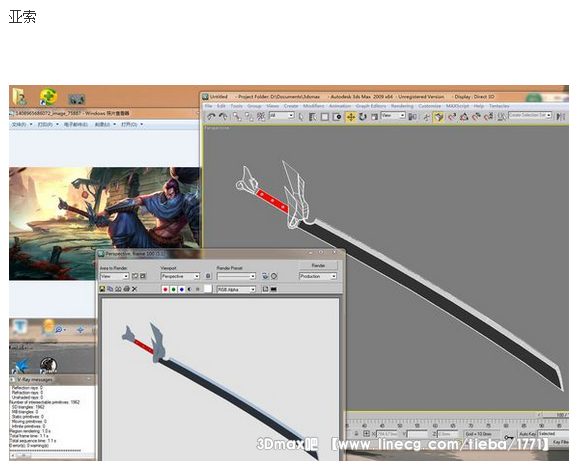Toggle the Snaps magnet button
This screenshot has height=461, width=578.
click(x=452, y=117)
